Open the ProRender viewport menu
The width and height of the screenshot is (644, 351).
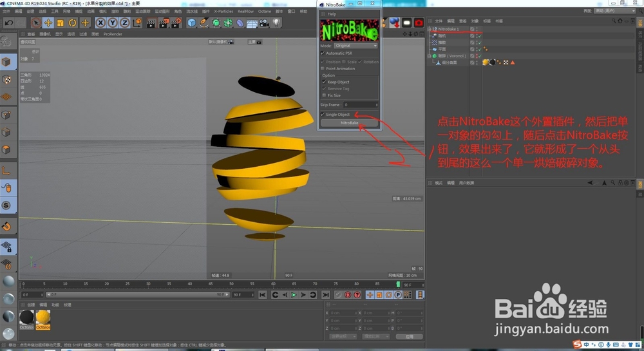113,34
